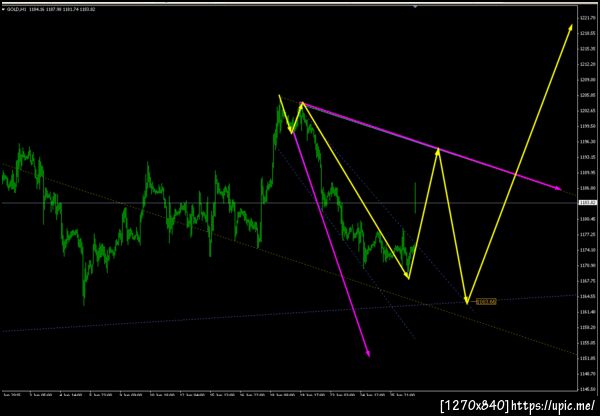Click the small arrow beside the GOLD,H1 label
Image resolution: width=600 pixels, height=416 pixels.
pos(3,9)
